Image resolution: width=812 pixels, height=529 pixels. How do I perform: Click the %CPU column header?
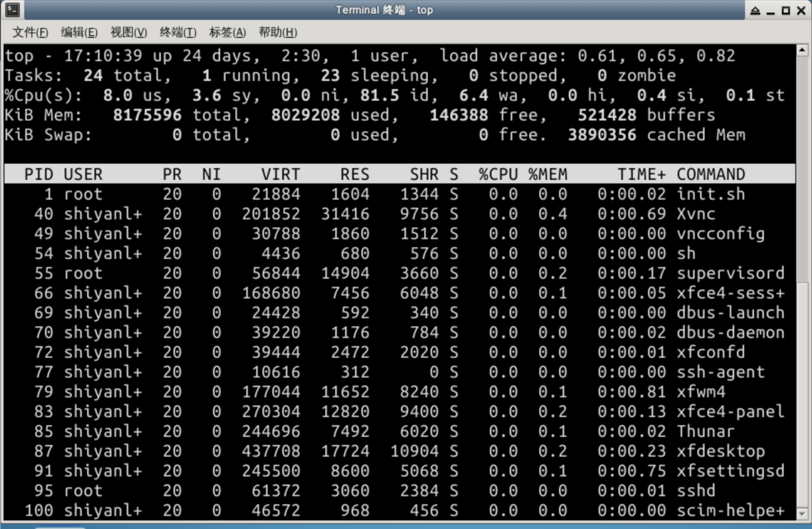pos(498,174)
